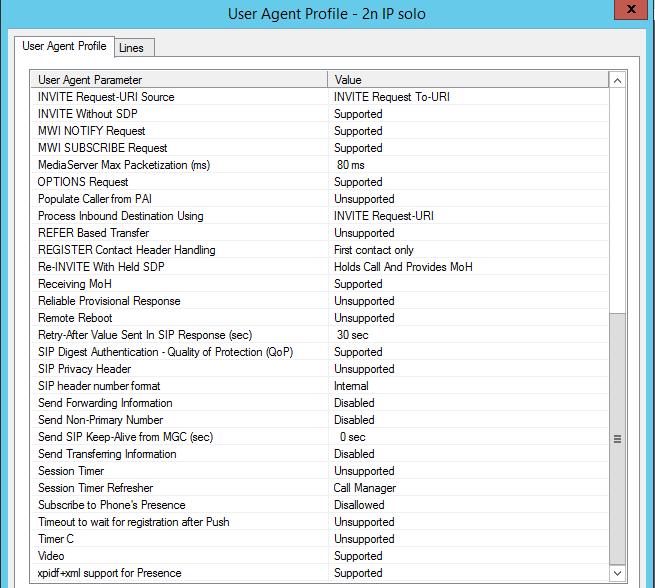Switch to the Lines tab

[130, 48]
